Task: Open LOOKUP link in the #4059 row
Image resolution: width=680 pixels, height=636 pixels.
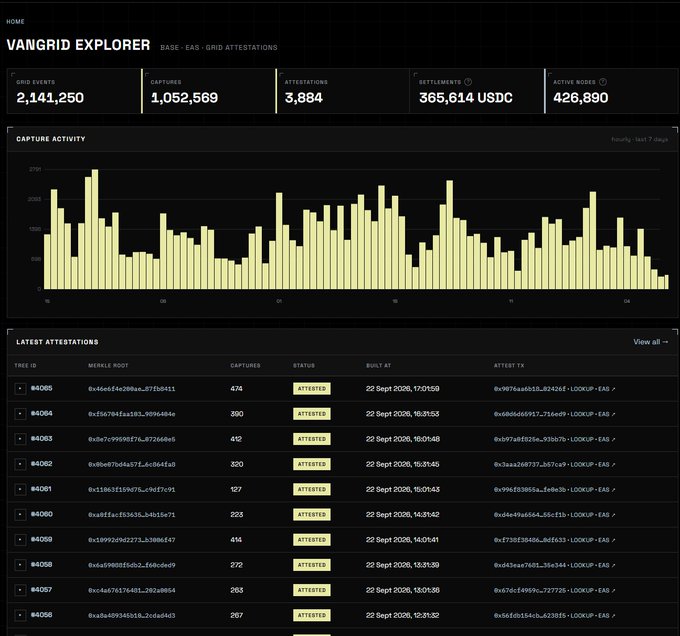Action: [x=582, y=540]
